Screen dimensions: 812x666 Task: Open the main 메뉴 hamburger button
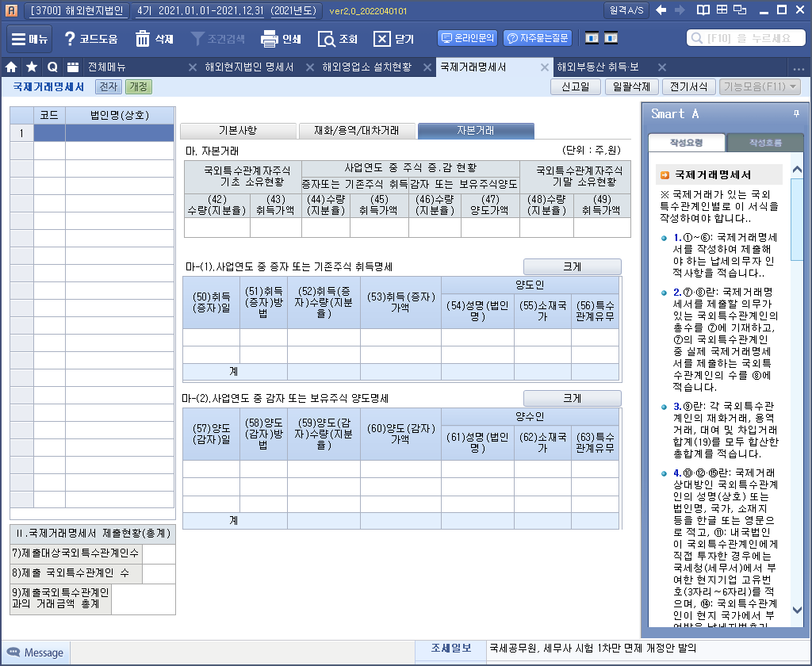29,39
